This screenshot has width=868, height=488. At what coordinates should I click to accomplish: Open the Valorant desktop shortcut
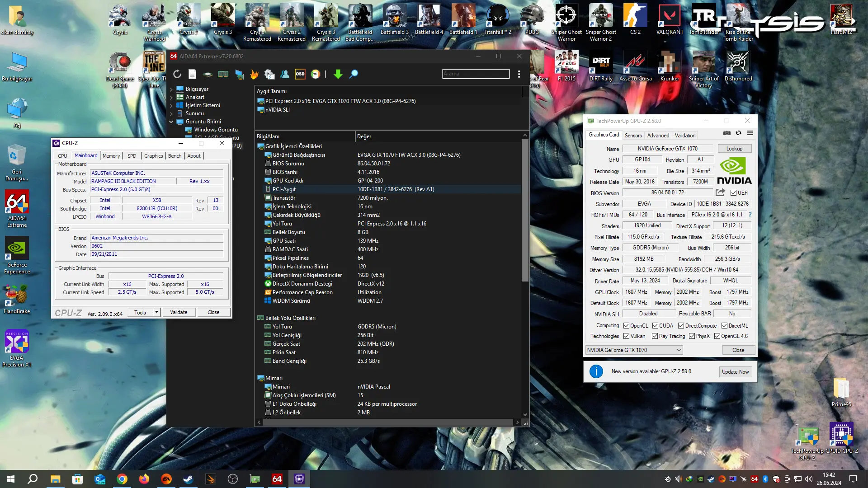(x=670, y=19)
